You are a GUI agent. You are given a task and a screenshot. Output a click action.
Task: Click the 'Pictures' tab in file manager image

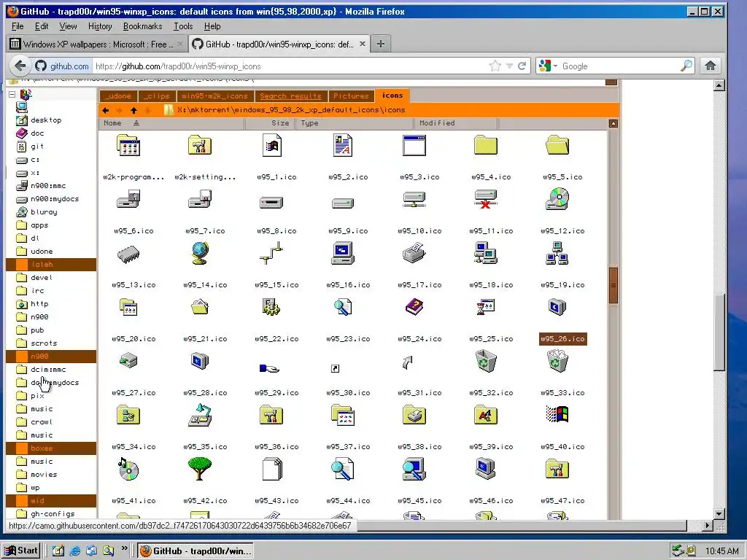[x=351, y=96]
